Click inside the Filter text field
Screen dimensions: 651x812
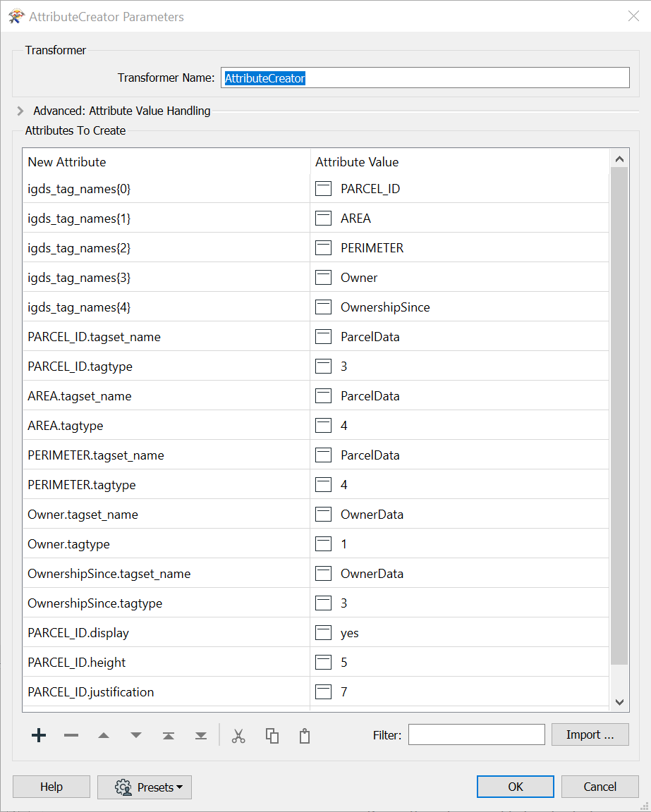[x=476, y=734]
